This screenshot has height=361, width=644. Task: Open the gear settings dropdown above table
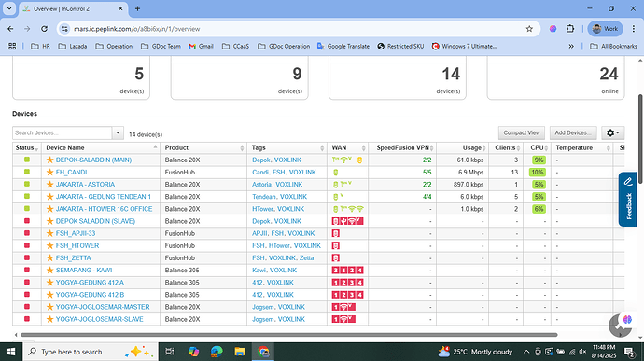(x=613, y=132)
